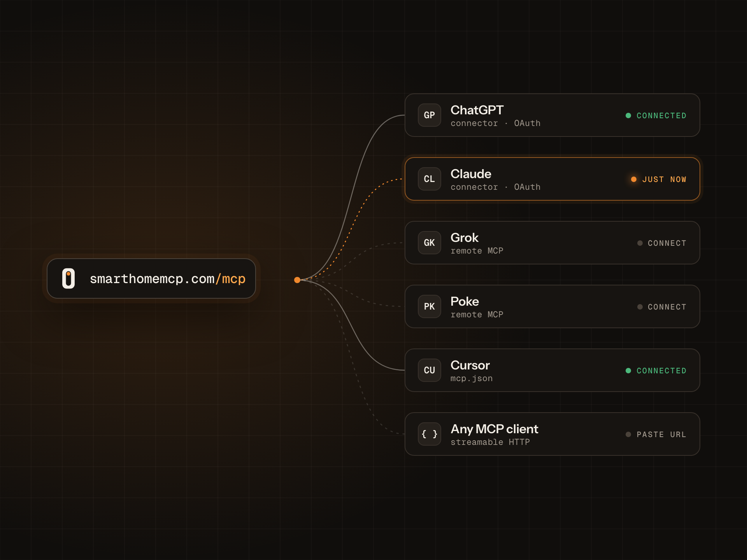Select the Any MCP client title
Viewport: 747px width, 560px height.
click(x=494, y=429)
